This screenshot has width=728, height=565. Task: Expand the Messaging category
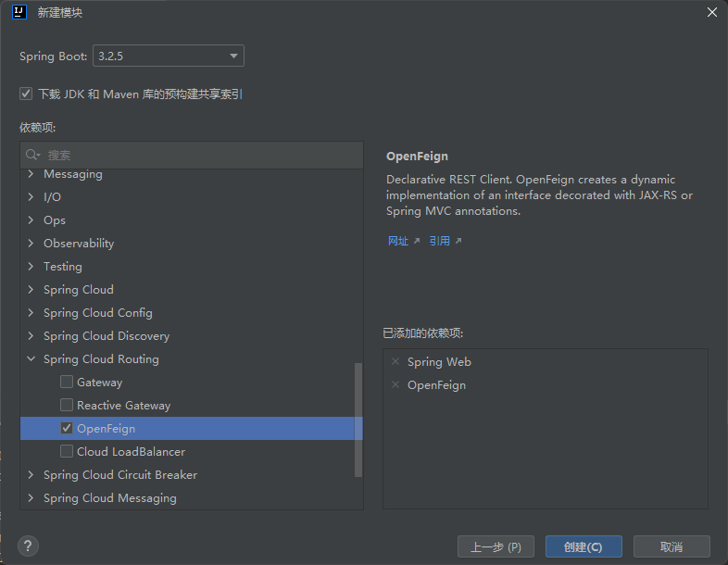[x=31, y=174]
